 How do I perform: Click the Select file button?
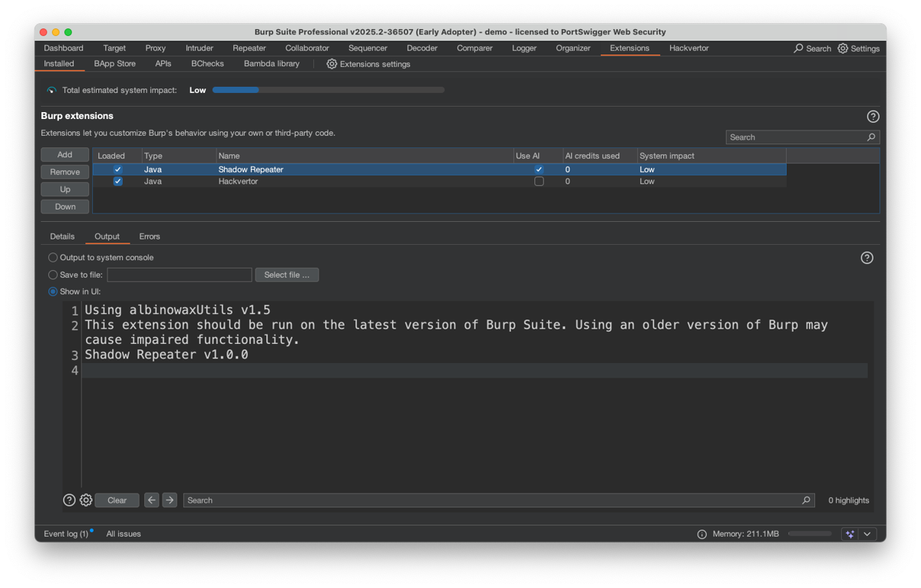(x=286, y=274)
